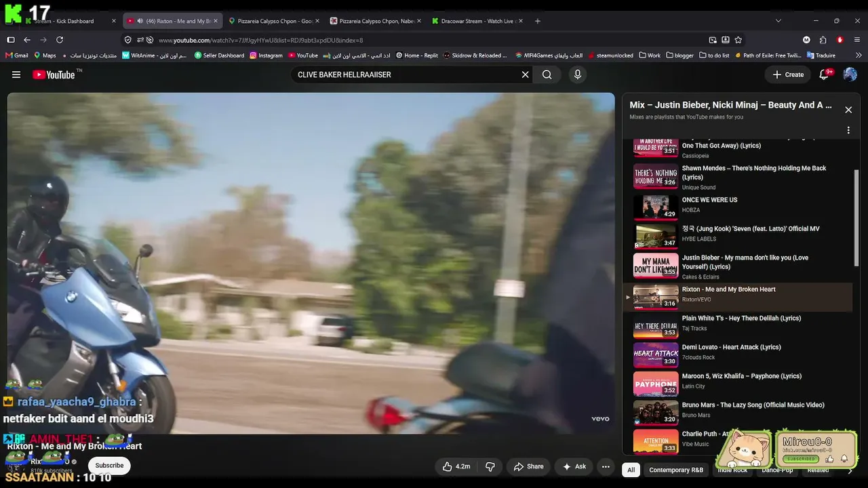Open more actions ellipsis under the video
The image size is (868, 488).
[606, 466]
